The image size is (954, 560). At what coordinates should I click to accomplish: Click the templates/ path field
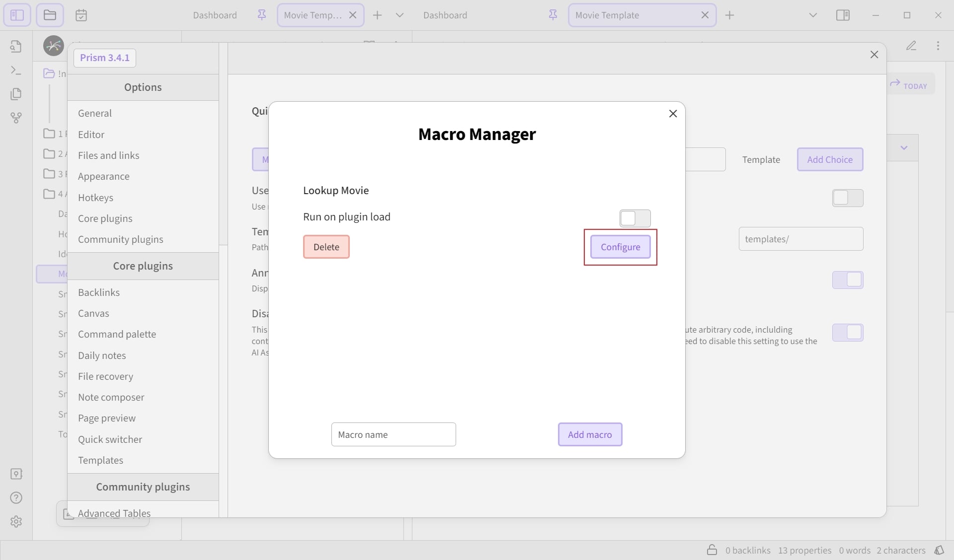coord(800,239)
